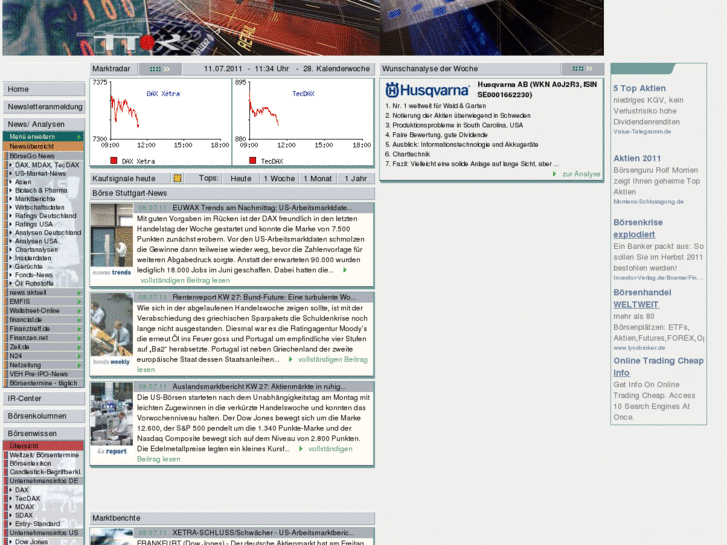Open Insiderdaten sidebar item
727x545 pixels.
33,258
